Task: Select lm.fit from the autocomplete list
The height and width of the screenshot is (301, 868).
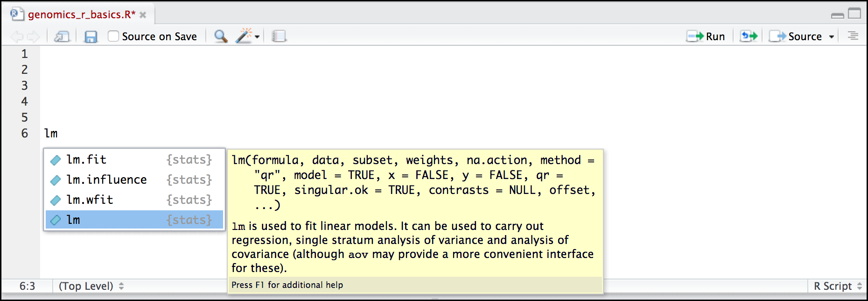Action: click(86, 159)
